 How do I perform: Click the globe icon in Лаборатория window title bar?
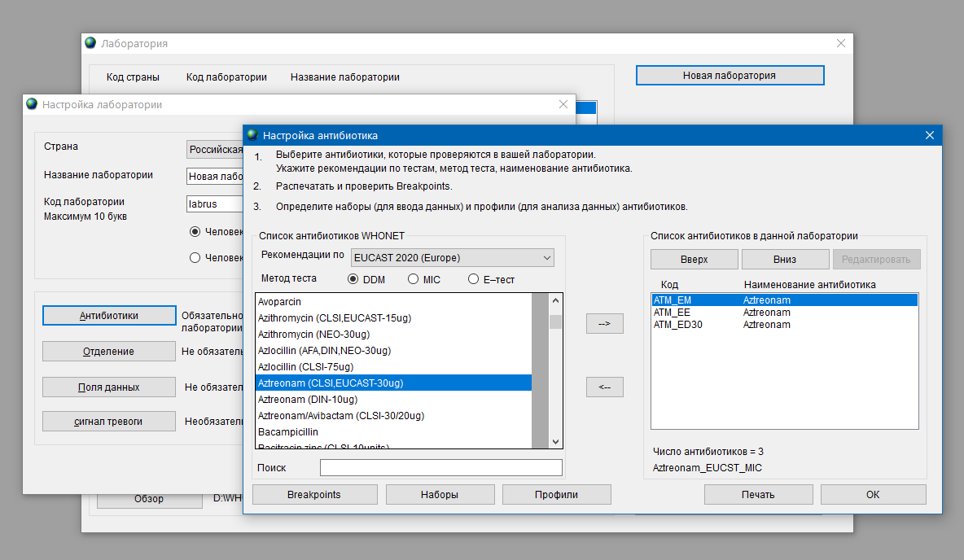point(90,42)
